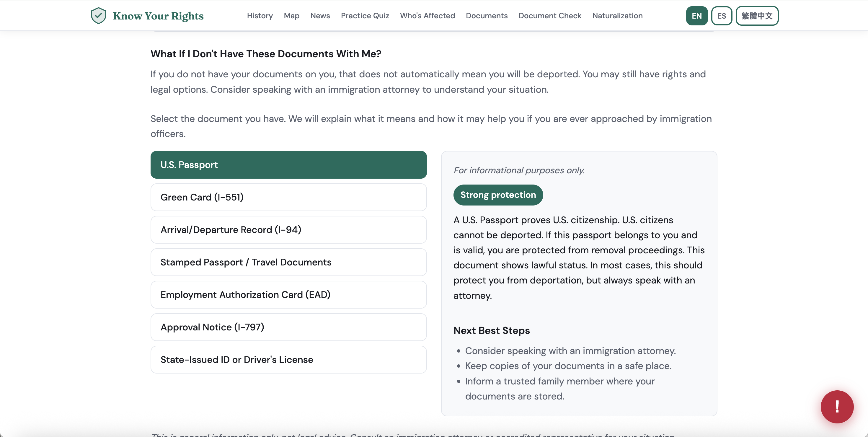868x437 pixels.
Task: Open the Practice Quiz page
Action: pos(365,16)
